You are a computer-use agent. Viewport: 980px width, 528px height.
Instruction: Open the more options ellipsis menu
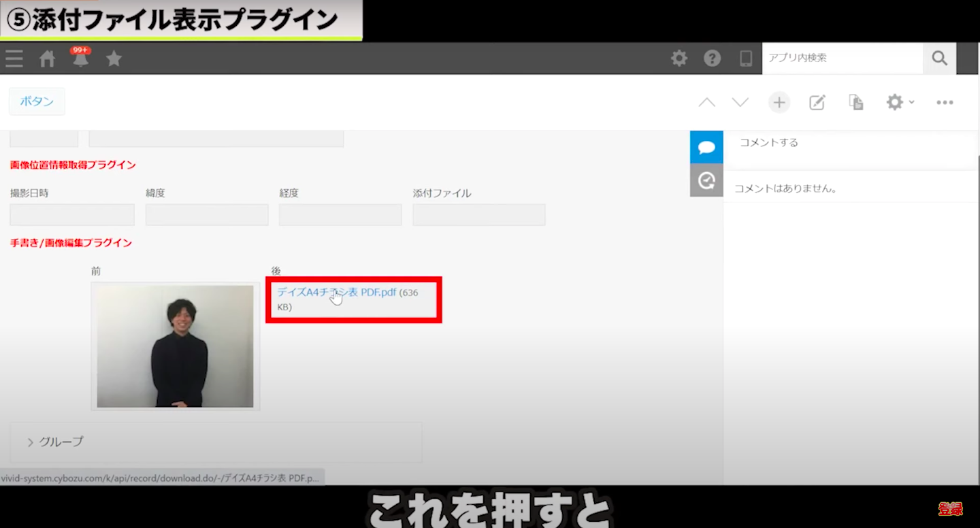pos(945,103)
